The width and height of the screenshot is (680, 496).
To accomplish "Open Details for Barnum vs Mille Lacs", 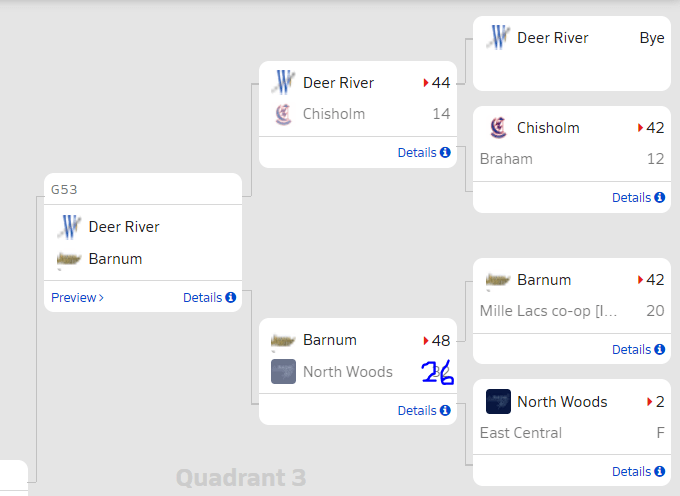I will tap(637, 350).
